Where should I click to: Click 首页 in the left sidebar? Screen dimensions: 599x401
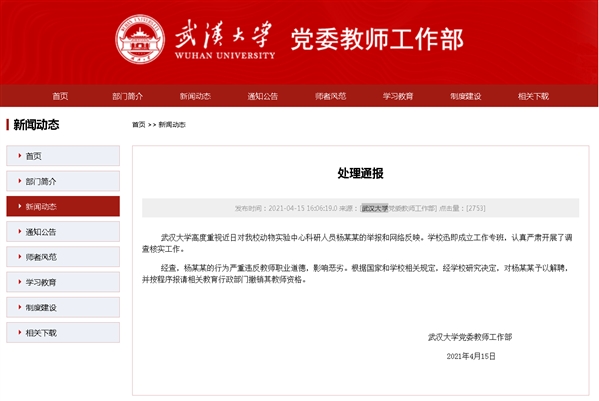63,155
